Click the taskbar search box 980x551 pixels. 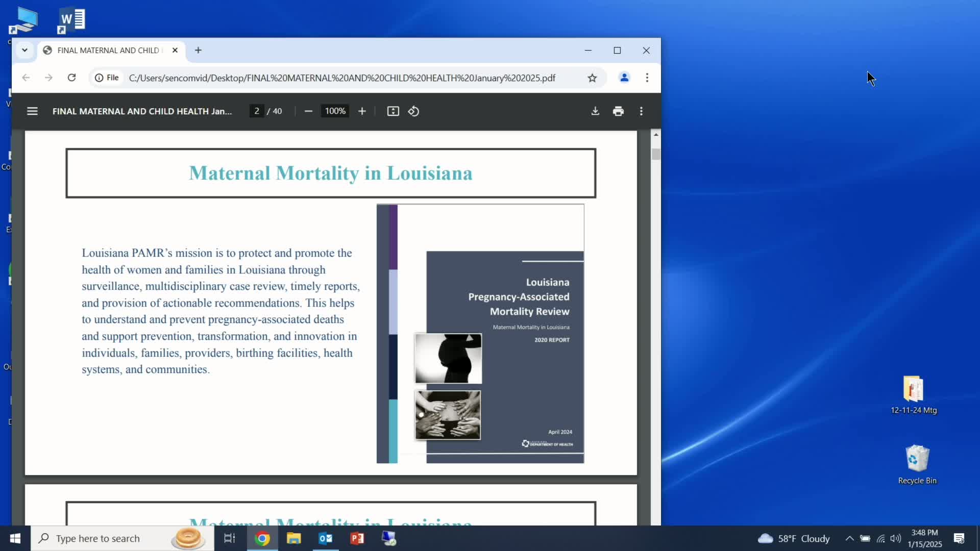122,538
